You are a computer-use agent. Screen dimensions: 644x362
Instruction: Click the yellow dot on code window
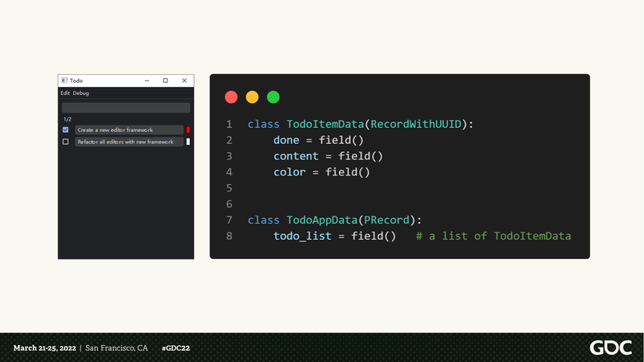(x=252, y=97)
